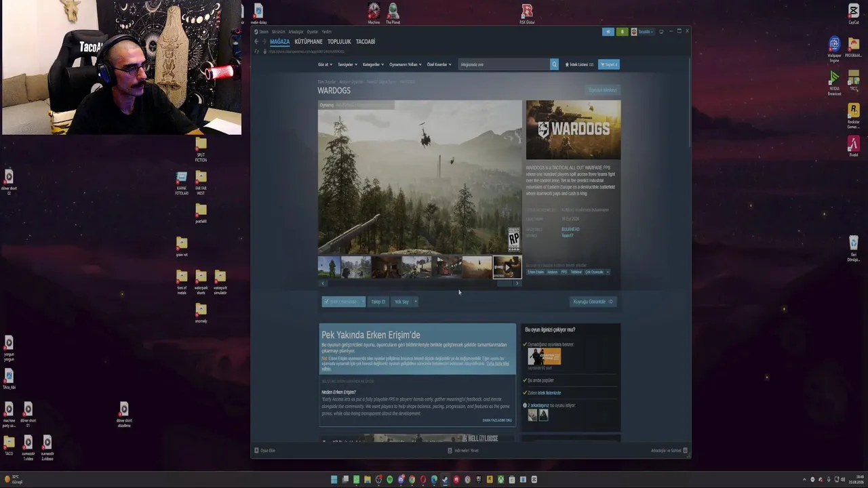Click the store search magnifier button
Image resolution: width=868 pixels, height=488 pixels.
554,64
